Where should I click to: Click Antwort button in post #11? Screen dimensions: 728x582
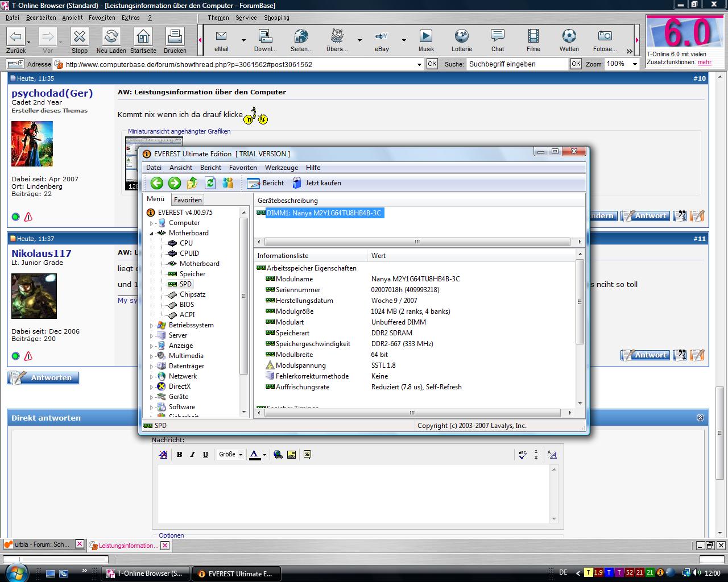tap(645, 355)
